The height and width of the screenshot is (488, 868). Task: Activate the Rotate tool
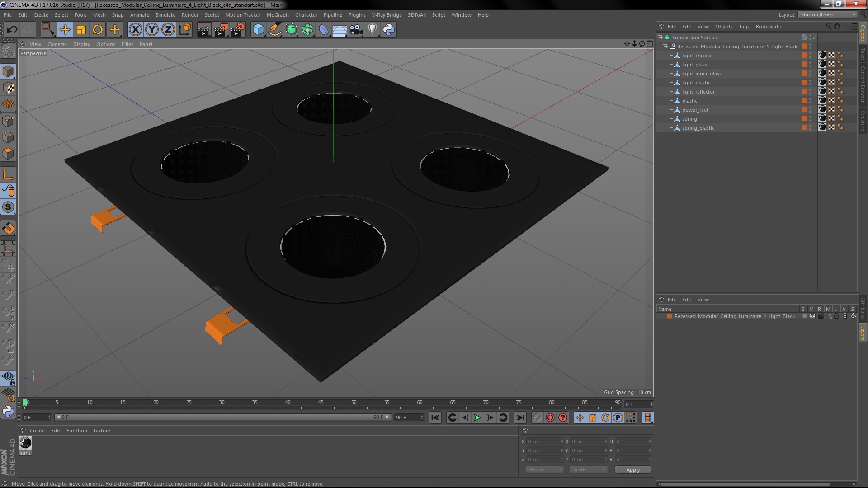coord(98,30)
